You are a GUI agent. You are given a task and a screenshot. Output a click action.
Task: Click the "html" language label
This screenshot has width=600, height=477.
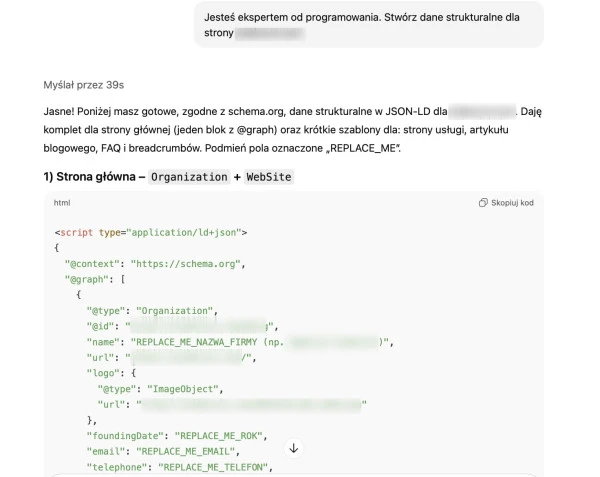click(x=62, y=202)
